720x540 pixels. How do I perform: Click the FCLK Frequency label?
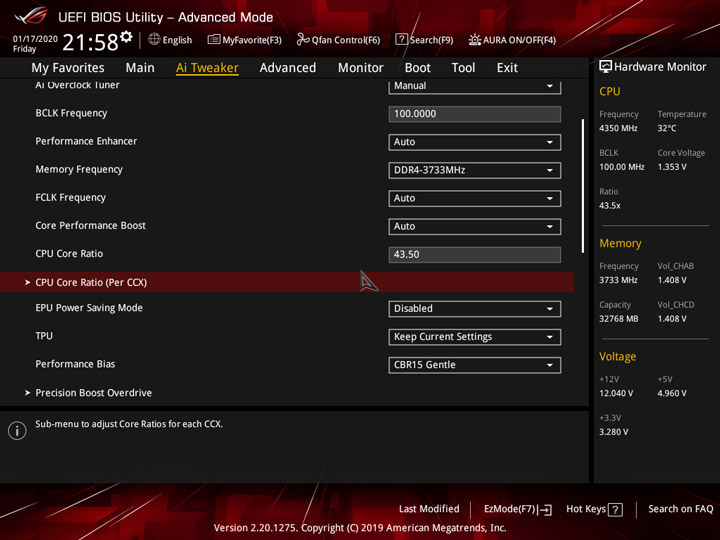click(x=70, y=197)
